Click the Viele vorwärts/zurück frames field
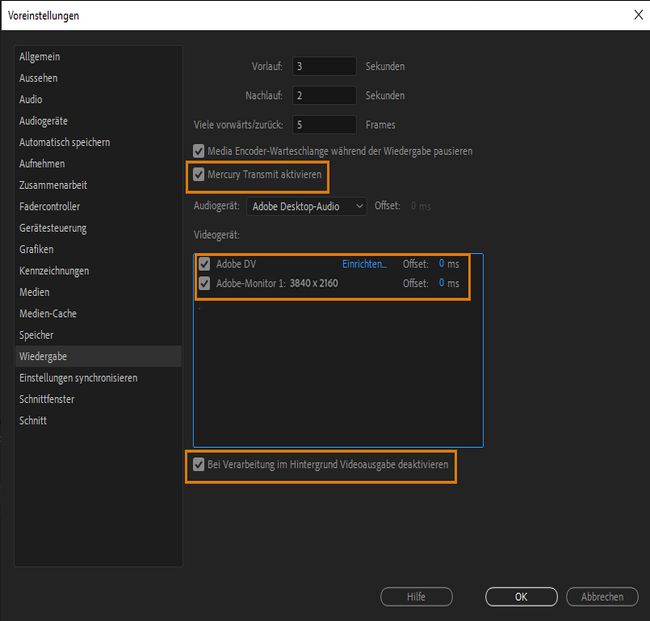Viewport: 650px width, 621px height. (x=324, y=125)
